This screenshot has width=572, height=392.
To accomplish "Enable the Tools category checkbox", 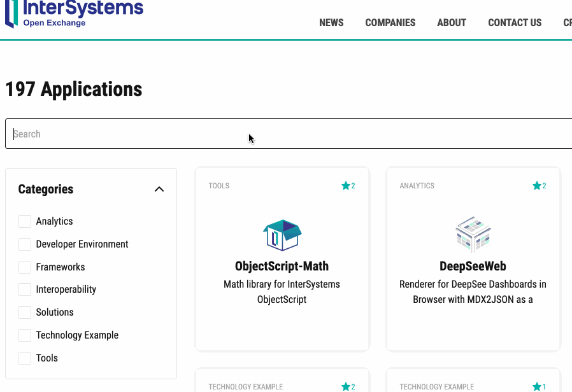I will click(25, 358).
